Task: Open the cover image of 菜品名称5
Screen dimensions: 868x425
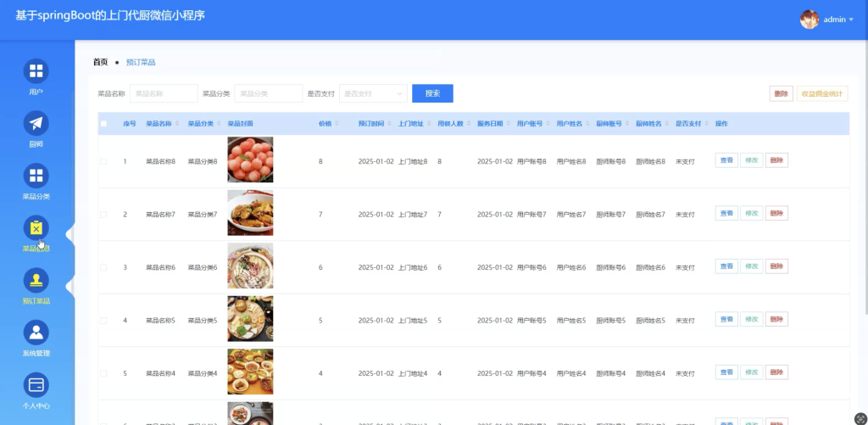Action: [250, 319]
